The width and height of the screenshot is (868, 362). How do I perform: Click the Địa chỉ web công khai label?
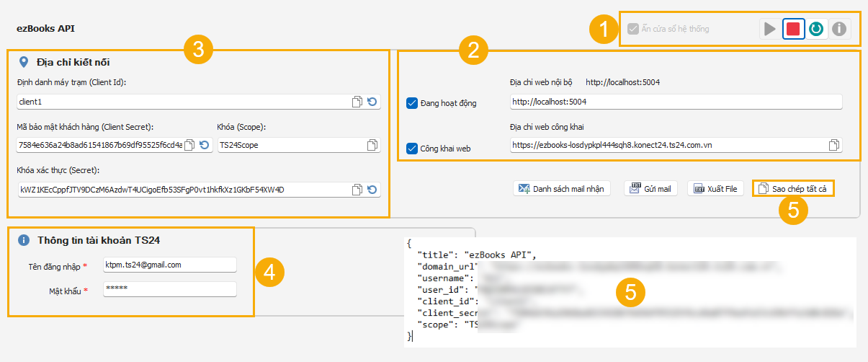546,126
